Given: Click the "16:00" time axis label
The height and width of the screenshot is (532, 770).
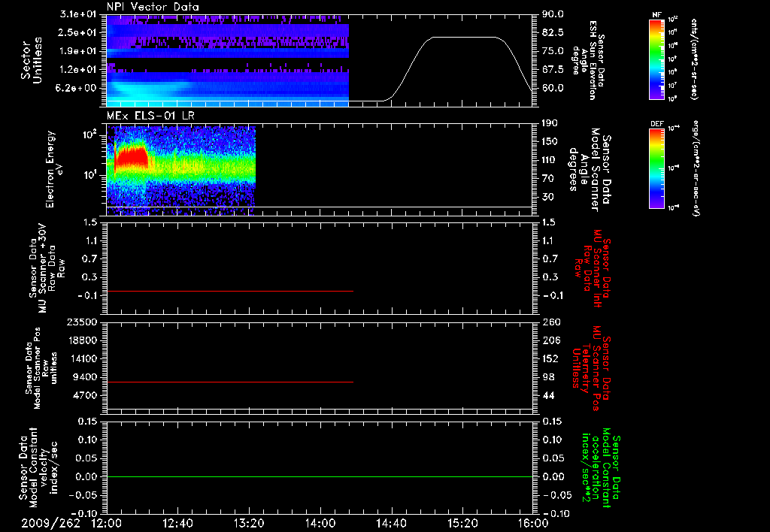Looking at the screenshot, I should [x=533, y=523].
